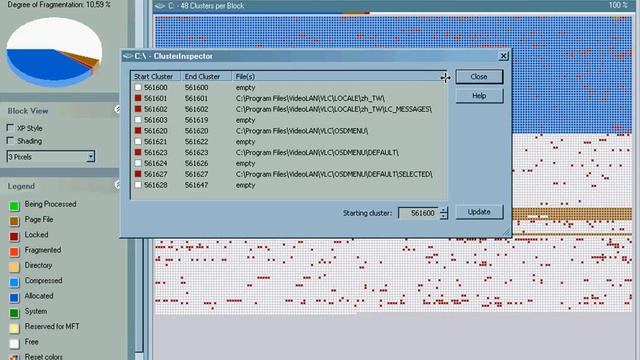Change the Directory color swatch
Viewport: 640px width, 360px height.
pyautogui.click(x=14, y=267)
